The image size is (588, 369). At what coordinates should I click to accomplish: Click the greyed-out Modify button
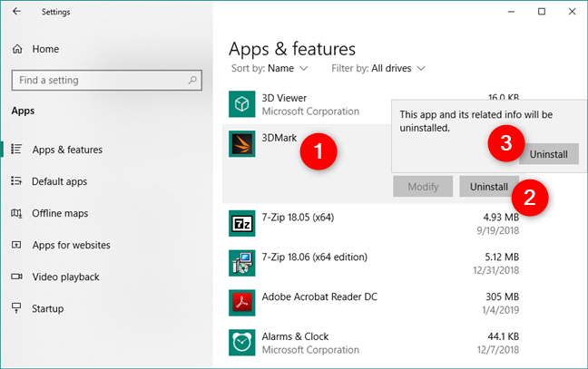point(423,187)
